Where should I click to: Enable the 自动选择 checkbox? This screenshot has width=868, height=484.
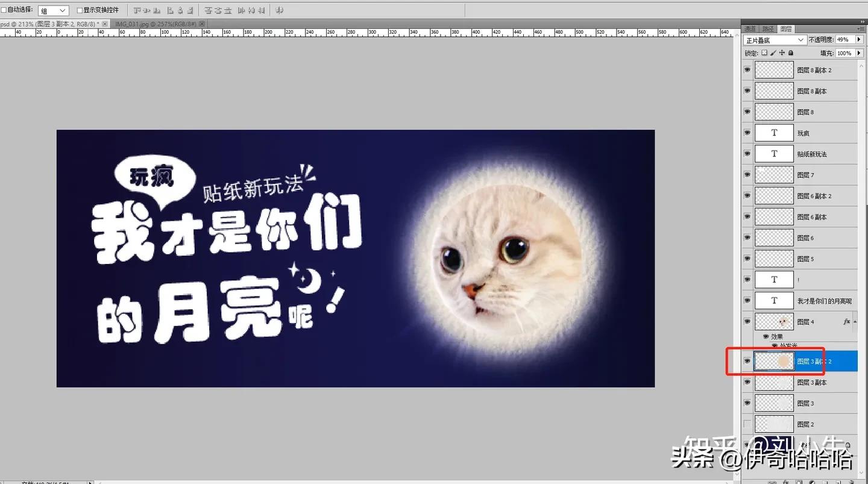pyautogui.click(x=4, y=10)
